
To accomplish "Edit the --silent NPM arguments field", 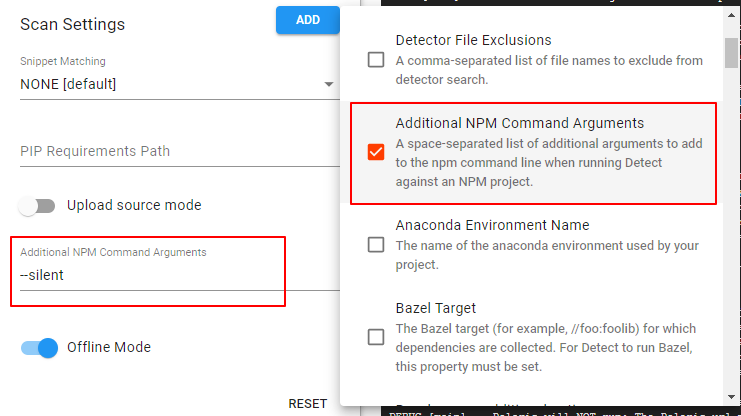I will (x=180, y=275).
